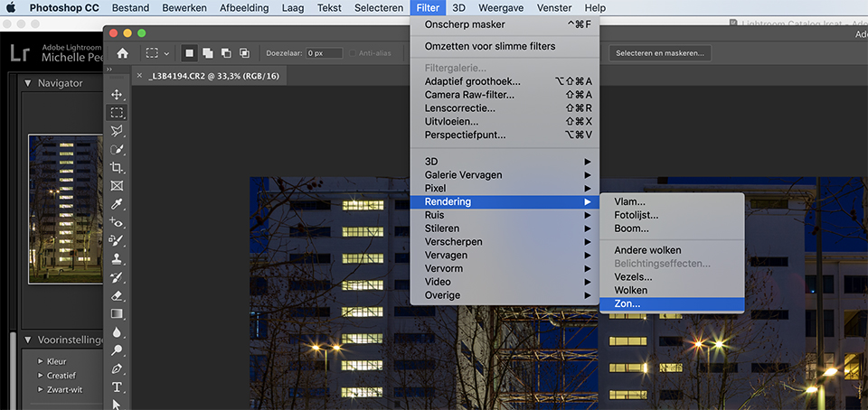Select the Dodge tool
The height and width of the screenshot is (410, 868).
117,349
